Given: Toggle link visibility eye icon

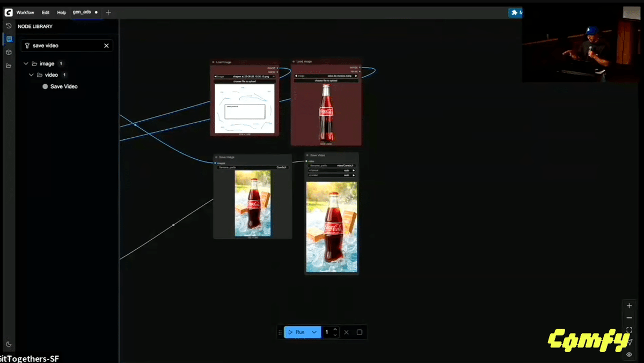Looking at the screenshot, I should click(x=630, y=354).
